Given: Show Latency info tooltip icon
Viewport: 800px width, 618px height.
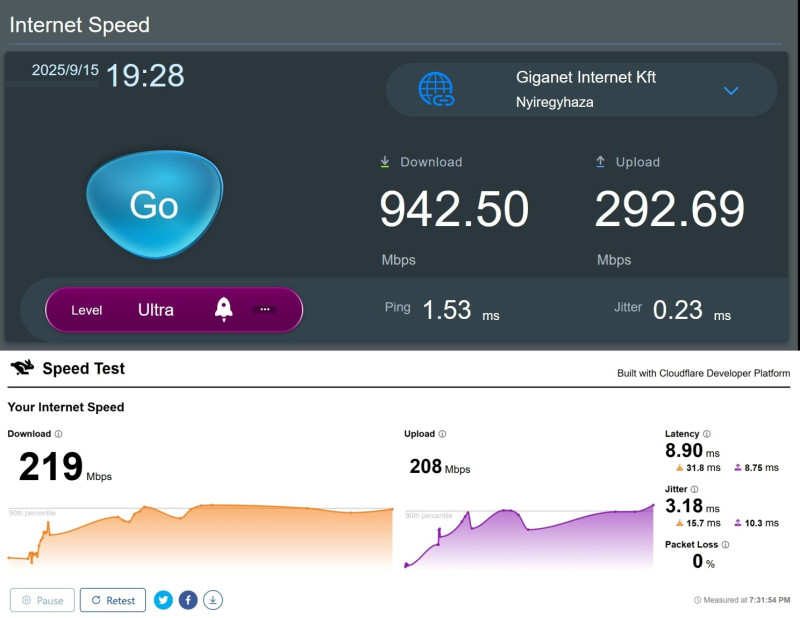Looking at the screenshot, I should click(x=707, y=434).
